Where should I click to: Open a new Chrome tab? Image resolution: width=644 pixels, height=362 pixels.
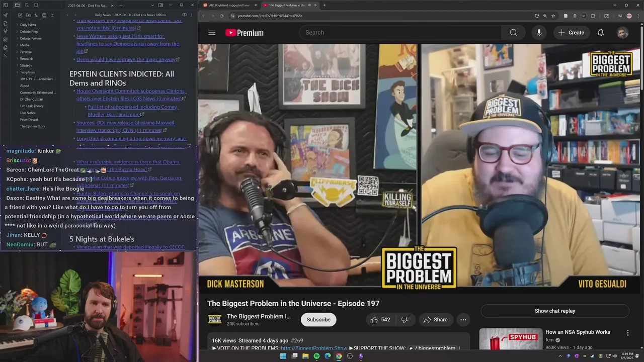(324, 5)
